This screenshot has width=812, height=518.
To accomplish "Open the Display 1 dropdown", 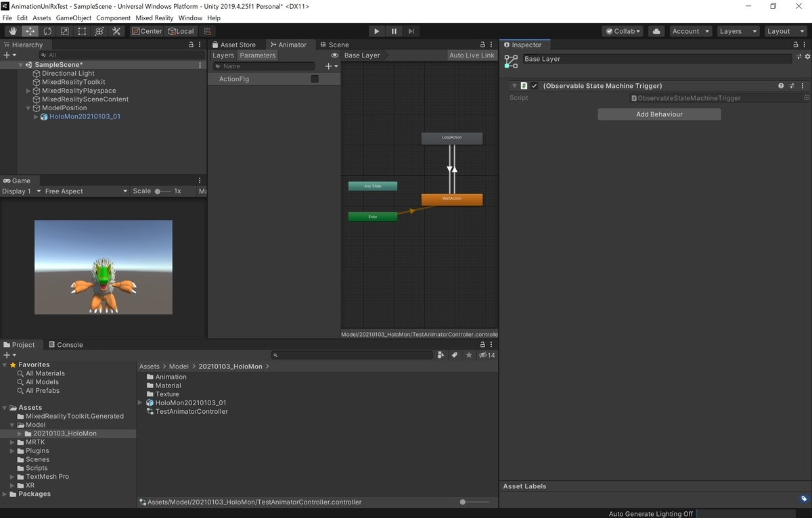I will 20,191.
